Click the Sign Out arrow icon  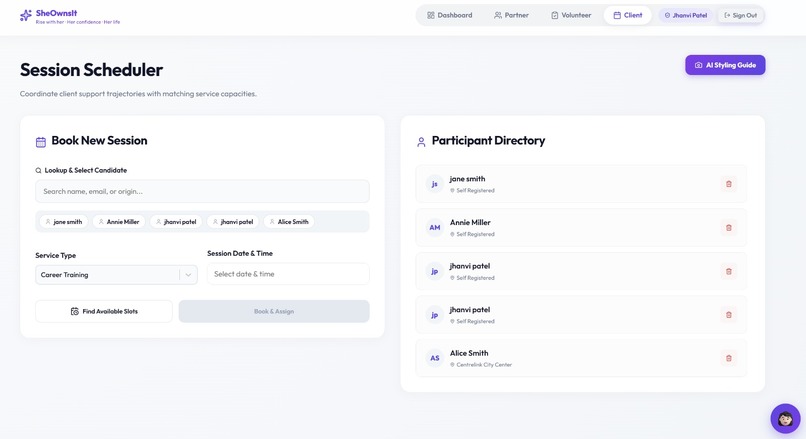coord(727,15)
